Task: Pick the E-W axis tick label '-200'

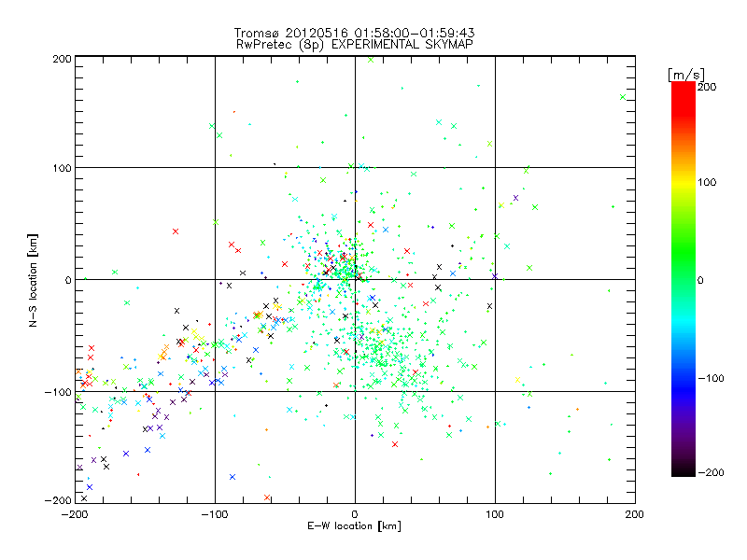Action: [x=75, y=514]
